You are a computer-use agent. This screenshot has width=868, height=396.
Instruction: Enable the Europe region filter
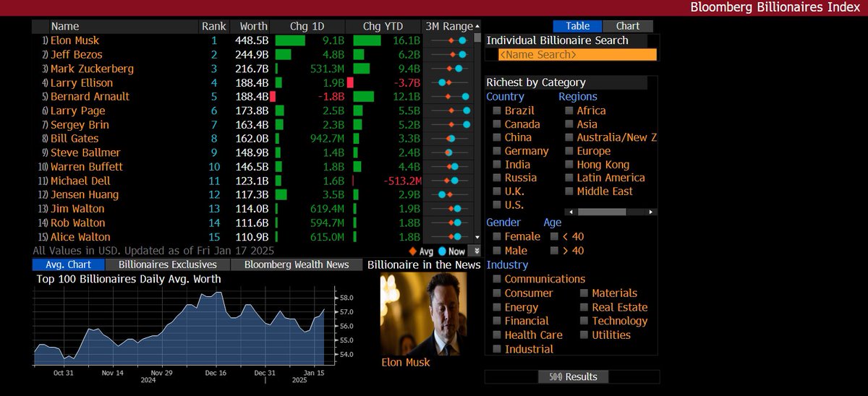[569, 151]
